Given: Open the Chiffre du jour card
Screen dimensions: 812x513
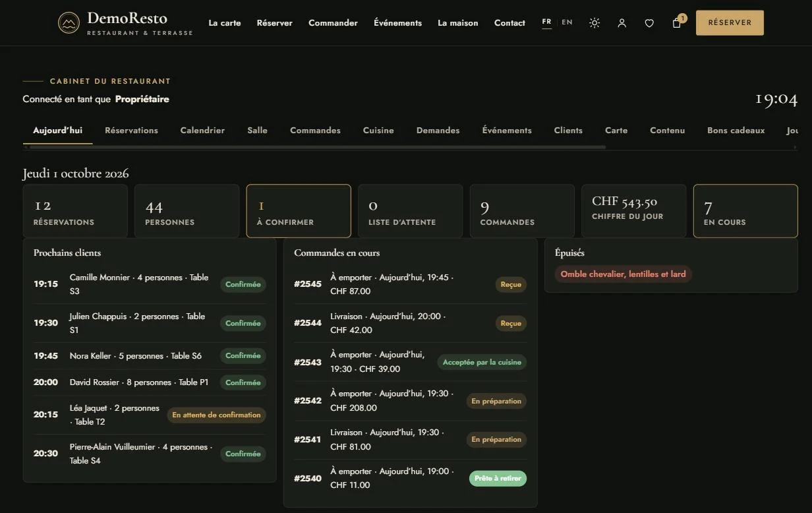Looking at the screenshot, I should tap(633, 211).
